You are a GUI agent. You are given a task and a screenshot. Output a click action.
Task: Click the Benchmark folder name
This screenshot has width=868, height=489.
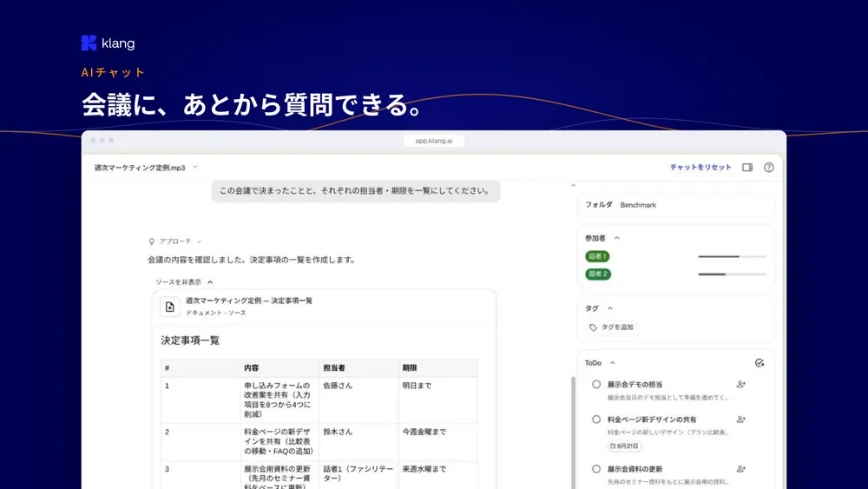click(x=638, y=205)
